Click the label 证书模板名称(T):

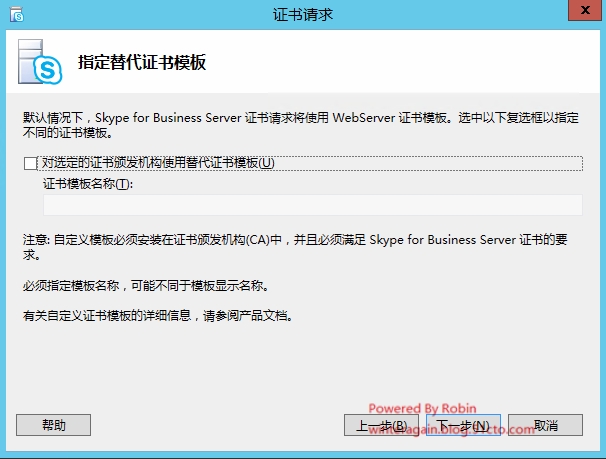[x=88, y=184]
